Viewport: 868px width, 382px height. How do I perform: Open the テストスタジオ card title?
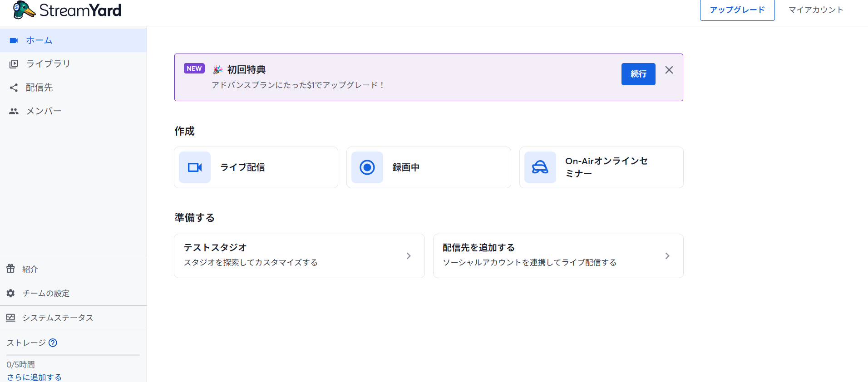215,248
